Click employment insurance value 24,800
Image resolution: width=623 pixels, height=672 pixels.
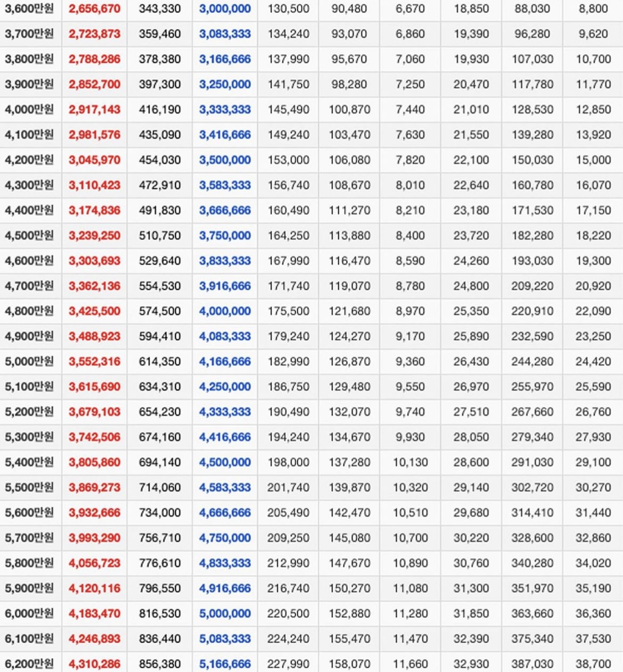click(471, 286)
